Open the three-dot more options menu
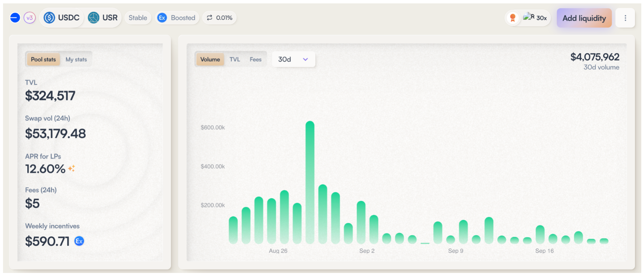Screen dimensions: 644x275 click(625, 18)
